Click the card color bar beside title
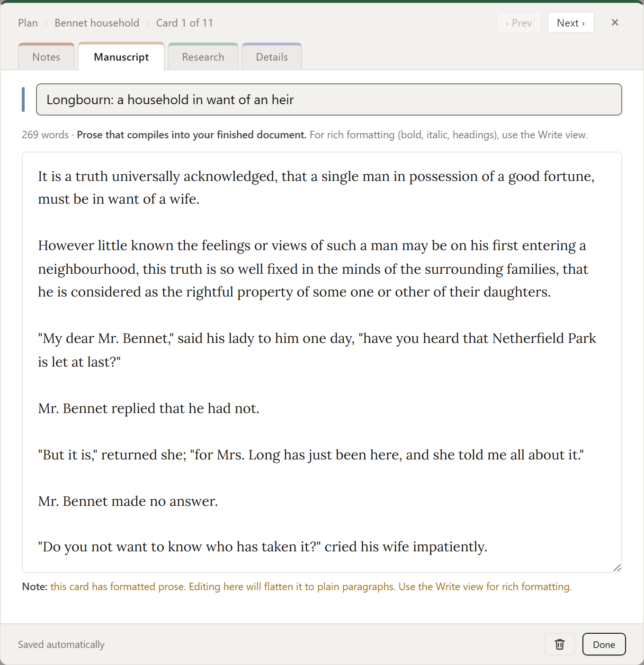Viewport: 644px width, 665px height. [23, 99]
